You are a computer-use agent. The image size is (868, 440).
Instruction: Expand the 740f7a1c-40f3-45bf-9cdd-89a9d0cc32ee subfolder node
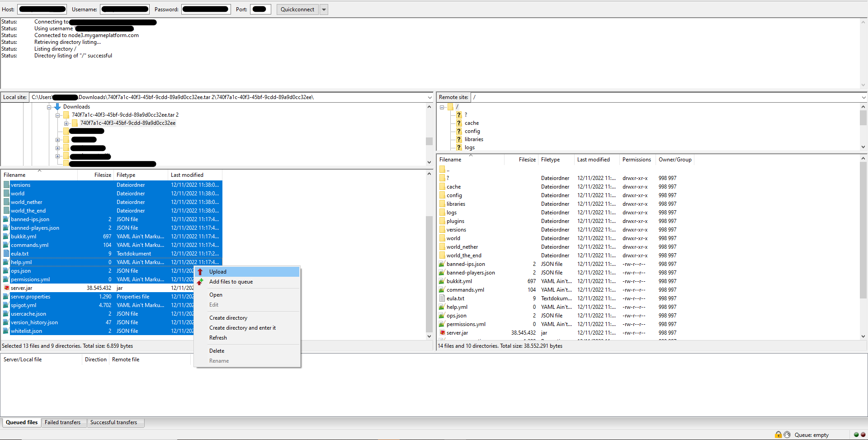(66, 123)
